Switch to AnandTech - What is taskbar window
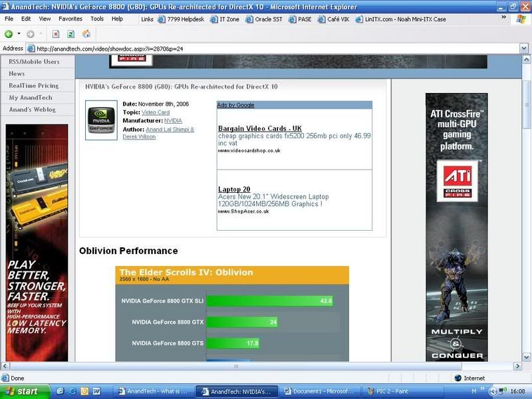The height and width of the screenshot is (399, 532). click(x=154, y=392)
